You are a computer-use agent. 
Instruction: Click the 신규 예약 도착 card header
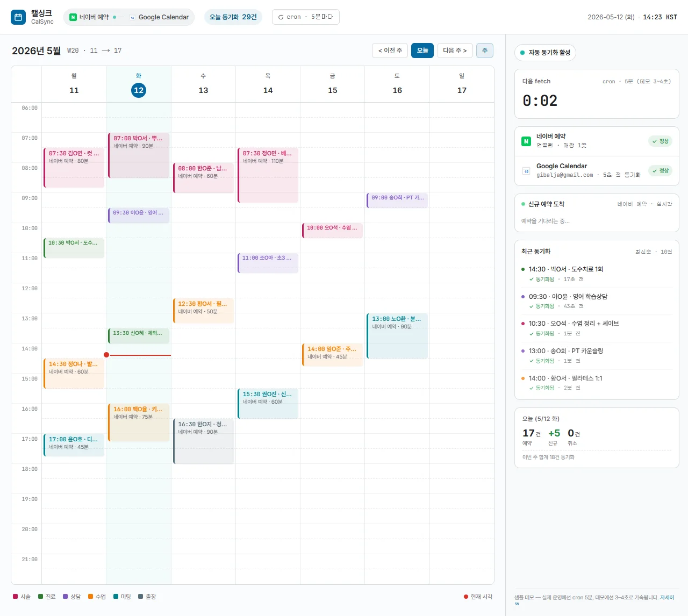point(597,204)
